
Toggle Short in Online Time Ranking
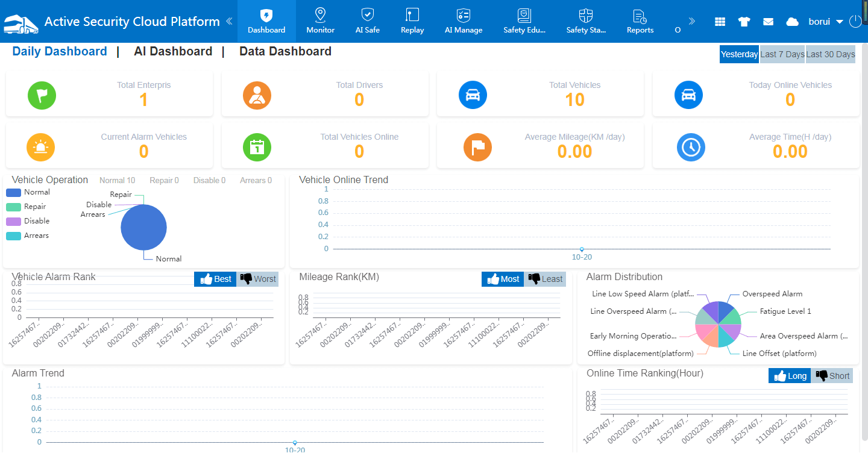(x=832, y=376)
